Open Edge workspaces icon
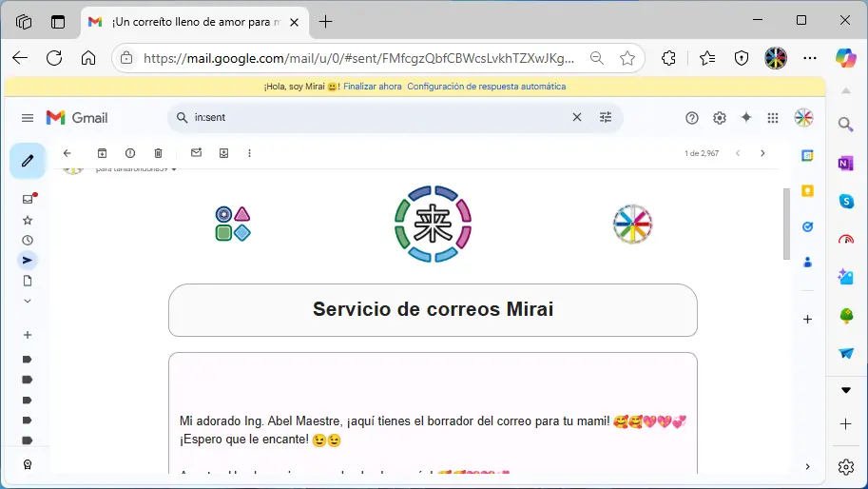The image size is (868, 489). (24, 22)
